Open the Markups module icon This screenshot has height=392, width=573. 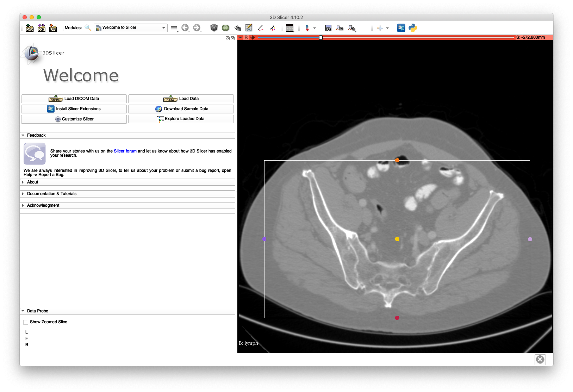(x=249, y=28)
